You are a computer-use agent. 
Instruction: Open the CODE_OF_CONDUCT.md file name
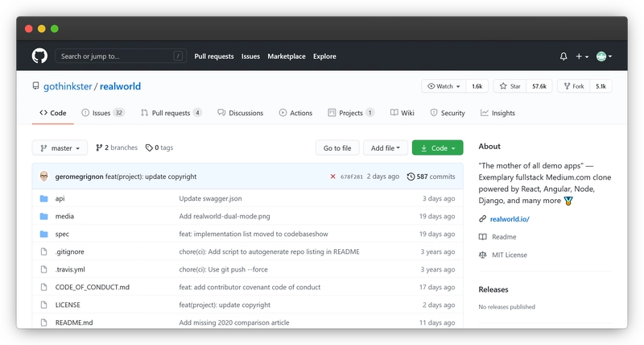pos(93,287)
